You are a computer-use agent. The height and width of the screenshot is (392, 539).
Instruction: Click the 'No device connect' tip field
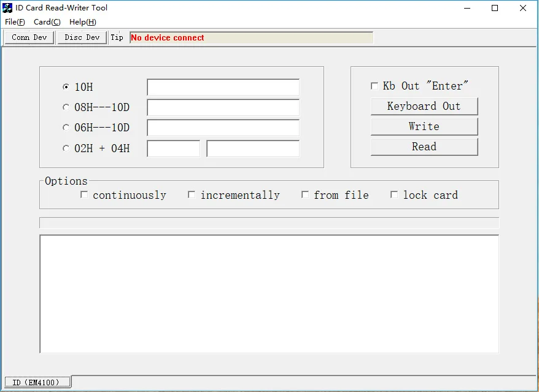[x=251, y=38]
